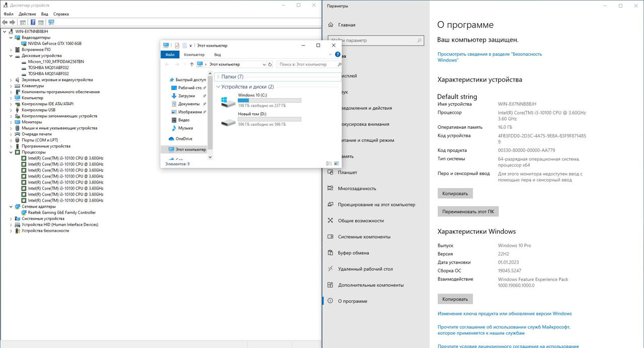Screen dimensions: 644x348
Task: Click the scan for hardware changes toolbar icon
Action: point(51,22)
